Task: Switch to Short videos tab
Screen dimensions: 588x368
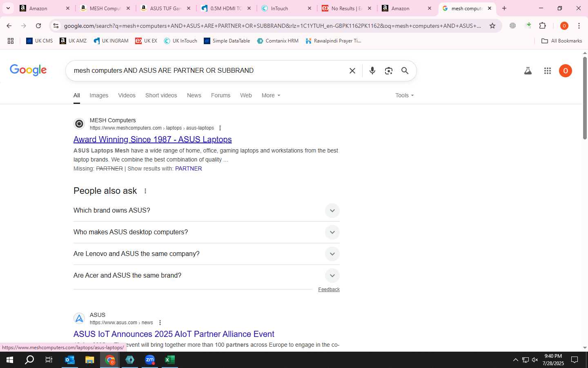Action: click(161, 95)
